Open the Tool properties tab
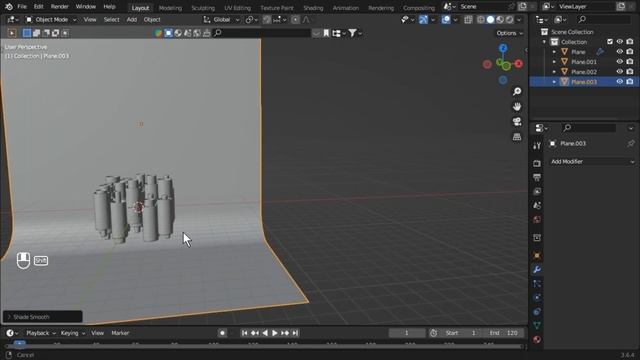Screen dimensions: 640x360 coord(537,146)
